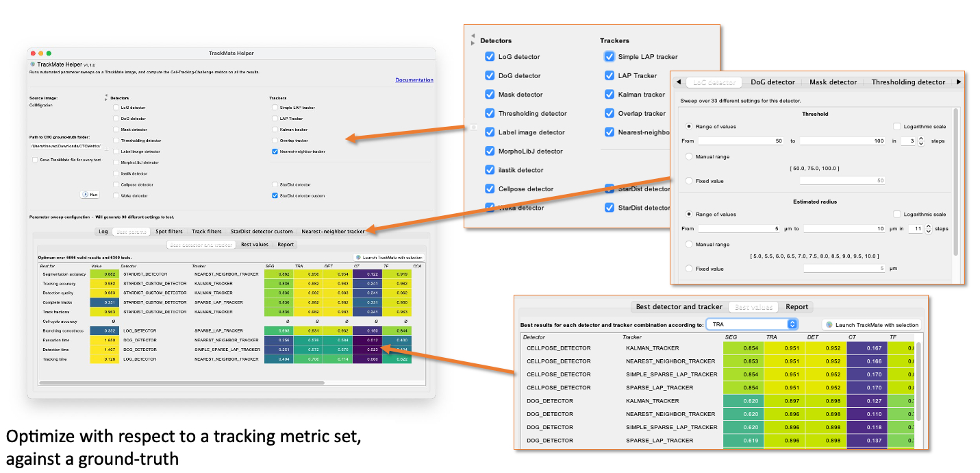Screen dimensions: 980x473
Task: Click the icon on the Launch TrackMate button in the Best values panel
Action: tap(829, 325)
